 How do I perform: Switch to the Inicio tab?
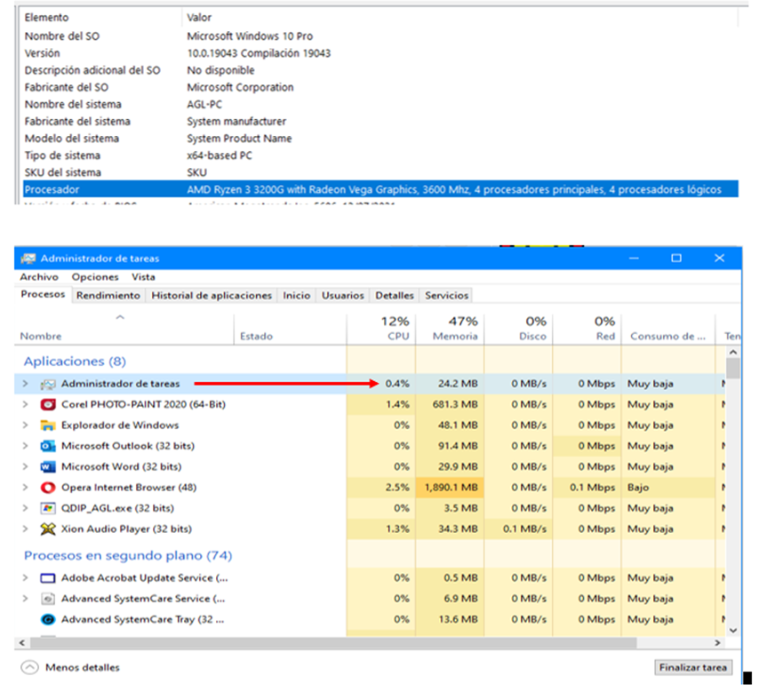[x=297, y=296]
